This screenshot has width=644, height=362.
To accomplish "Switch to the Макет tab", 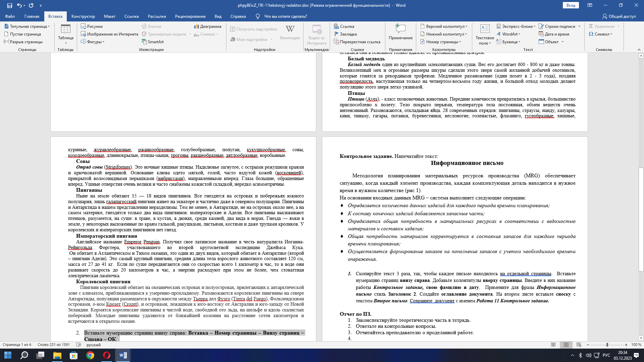I will click(109, 16).
